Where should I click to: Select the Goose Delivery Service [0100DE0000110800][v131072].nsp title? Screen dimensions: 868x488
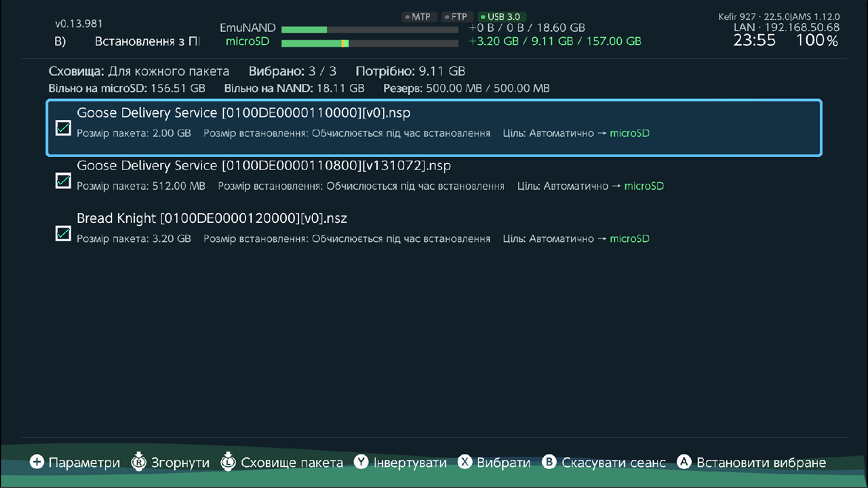click(x=264, y=165)
